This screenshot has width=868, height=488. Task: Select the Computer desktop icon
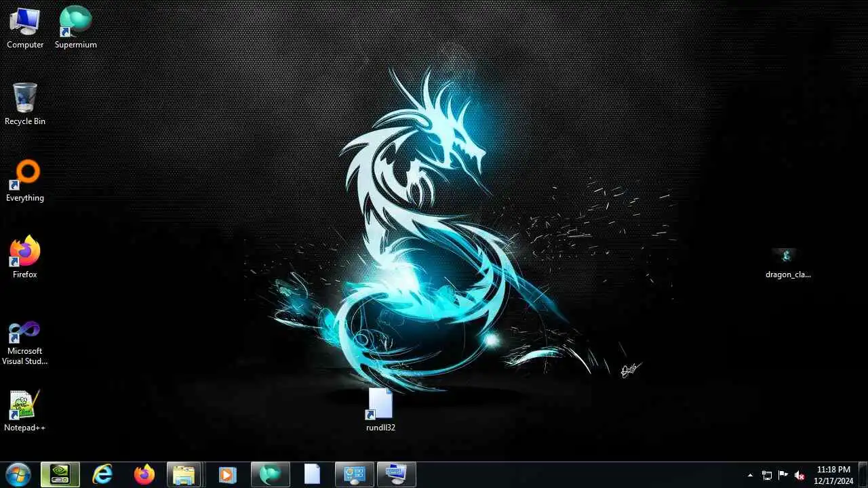(25, 28)
